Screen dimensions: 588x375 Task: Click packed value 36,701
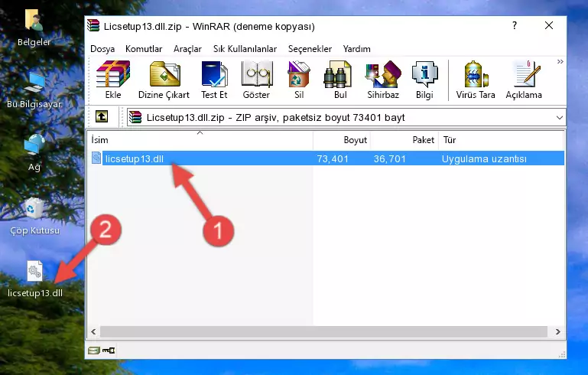[390, 158]
